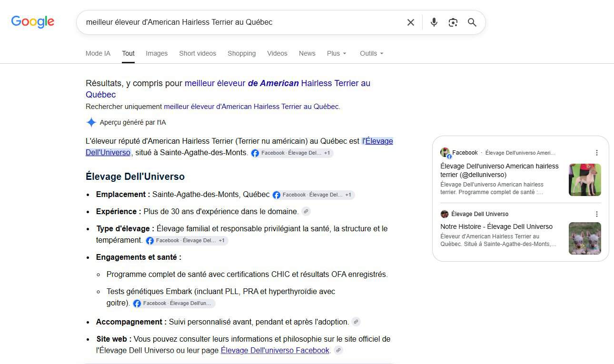The image size is (614, 364).
Task: Click 'Aperçu généré par l'IA' label
Action: (x=133, y=122)
